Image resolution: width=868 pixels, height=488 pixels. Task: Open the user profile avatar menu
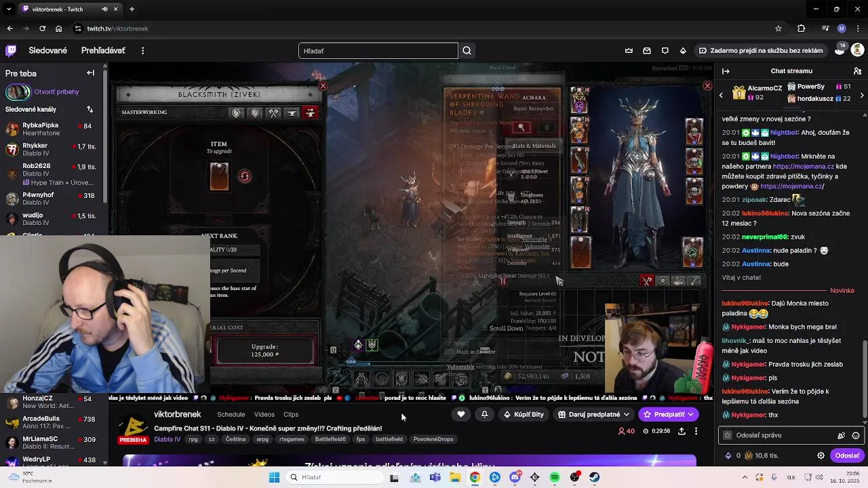coord(857,50)
